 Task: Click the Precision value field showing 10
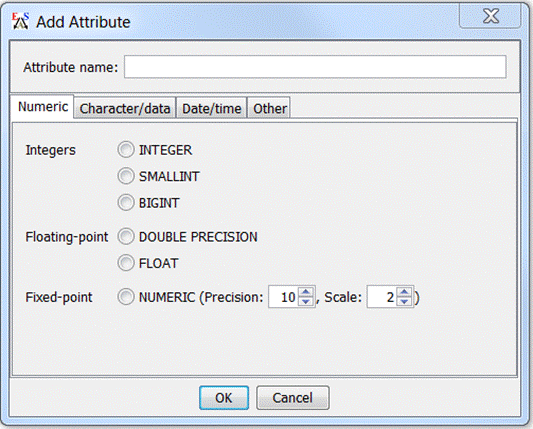coord(283,297)
